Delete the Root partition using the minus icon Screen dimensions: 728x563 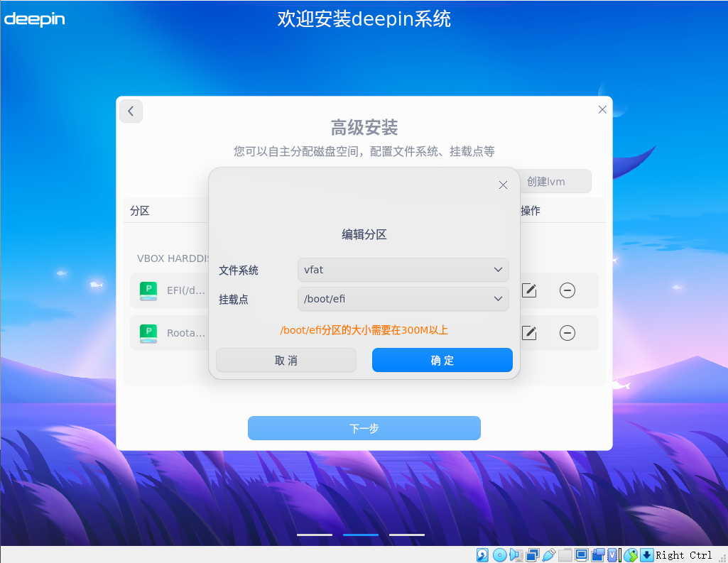coord(567,333)
